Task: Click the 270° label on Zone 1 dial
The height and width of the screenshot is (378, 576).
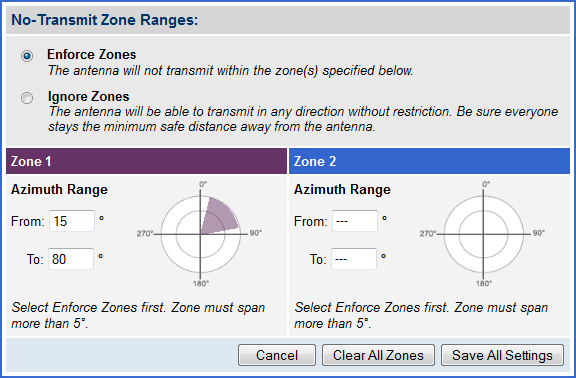Action: tap(145, 234)
